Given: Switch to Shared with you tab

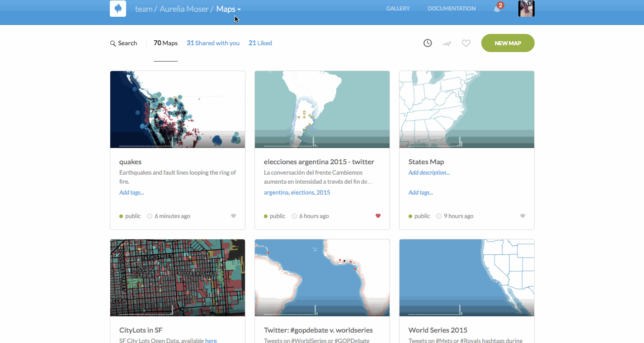Looking at the screenshot, I should click(213, 43).
